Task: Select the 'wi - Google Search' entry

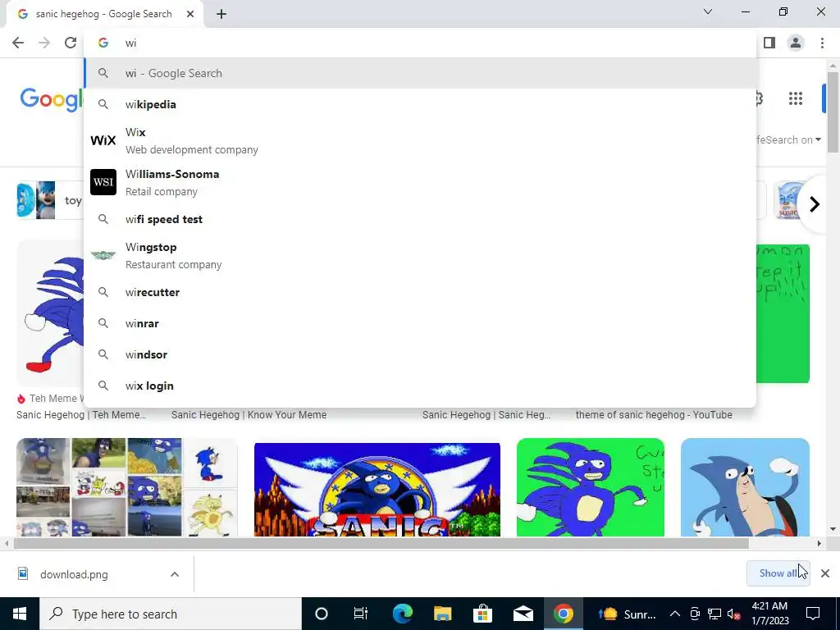Action: click(420, 73)
